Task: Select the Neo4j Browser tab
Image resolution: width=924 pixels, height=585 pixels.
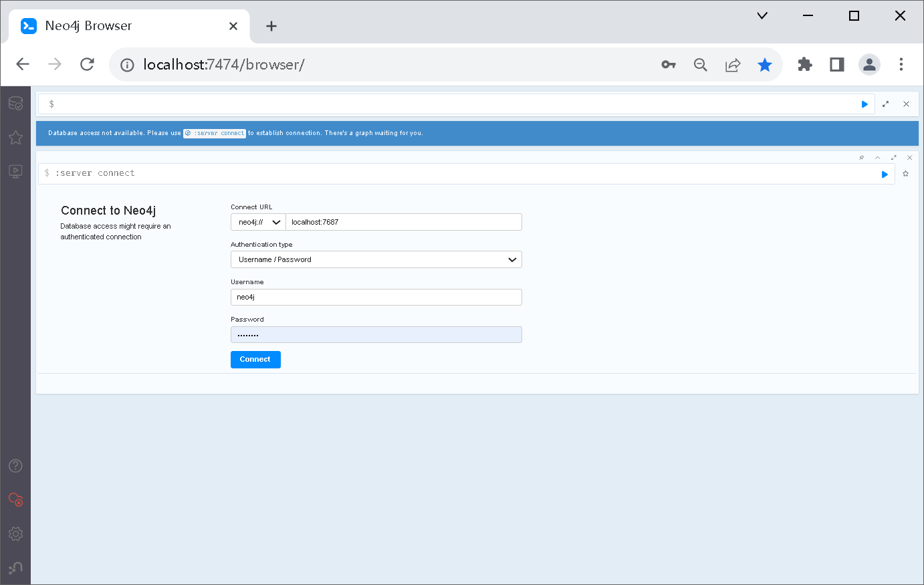Action: click(x=129, y=26)
